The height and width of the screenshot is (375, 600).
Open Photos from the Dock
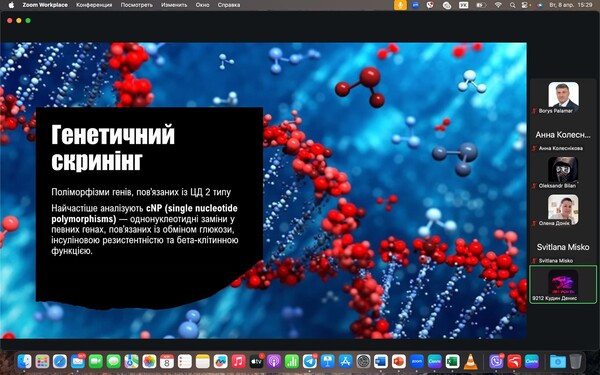click(149, 361)
